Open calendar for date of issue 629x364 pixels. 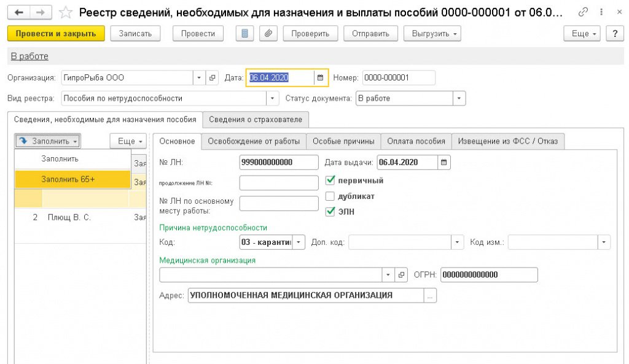pos(443,162)
